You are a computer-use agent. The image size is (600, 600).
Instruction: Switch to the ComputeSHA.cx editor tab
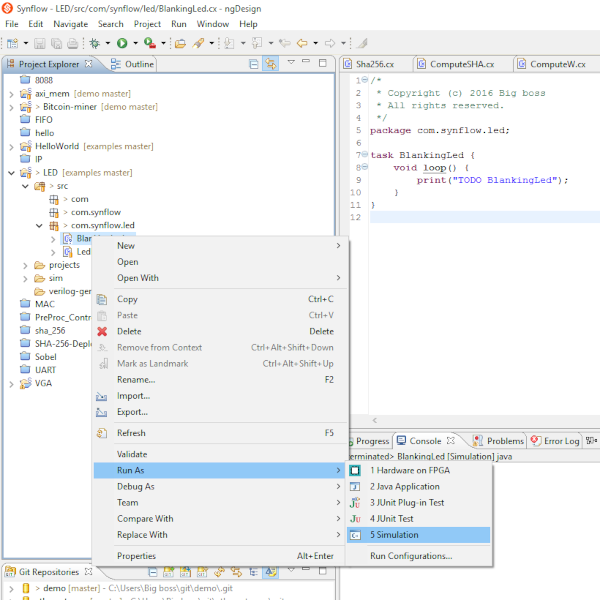460,64
